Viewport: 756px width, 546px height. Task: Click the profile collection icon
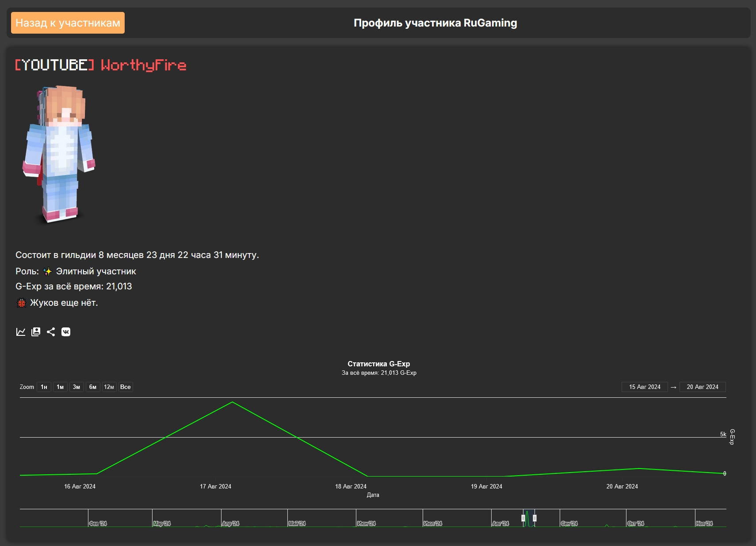[x=36, y=332]
